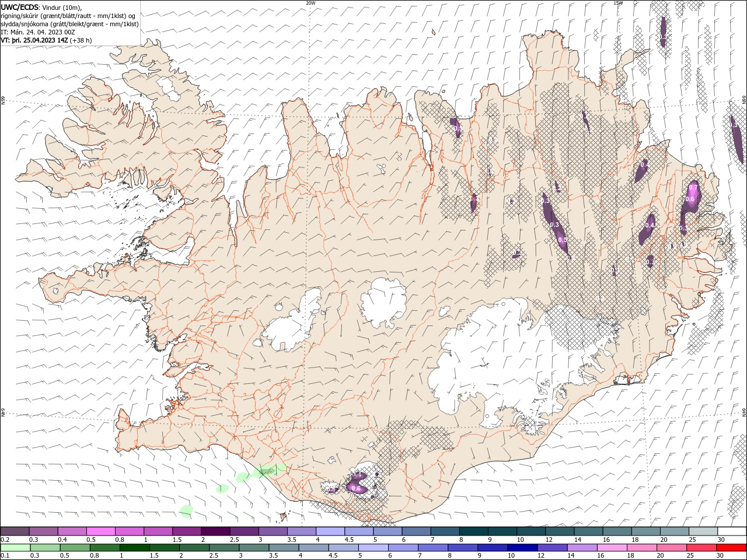Click the '15W' longitude label on the top edge

(x=617, y=3)
